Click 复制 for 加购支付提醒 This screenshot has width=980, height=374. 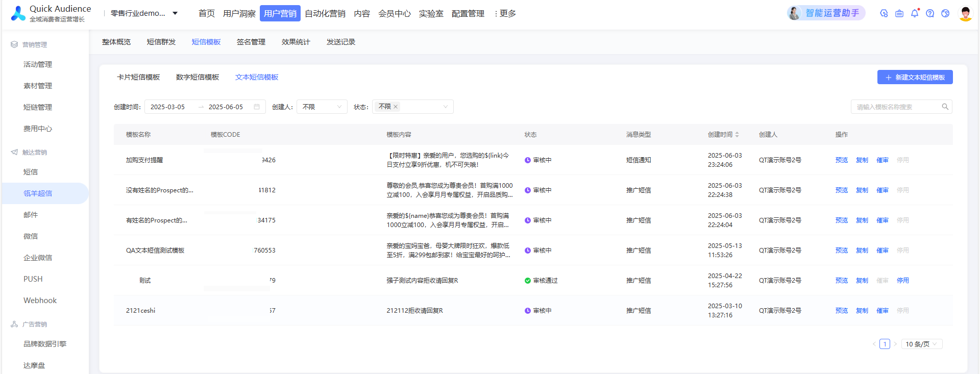click(x=862, y=160)
